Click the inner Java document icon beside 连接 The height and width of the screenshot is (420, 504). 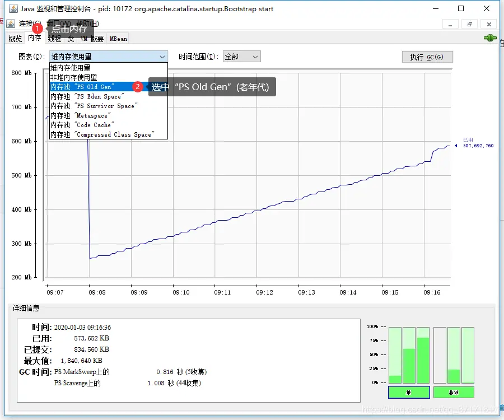tap(11, 24)
